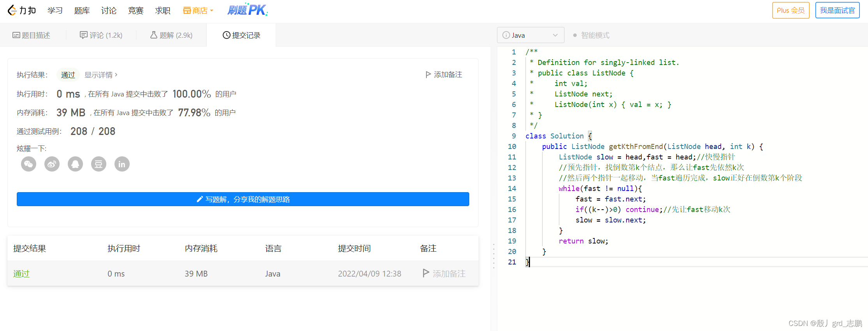Screen dimensions: 868x331
Task: Toggle 智能模式 mode
Action: tap(591, 35)
